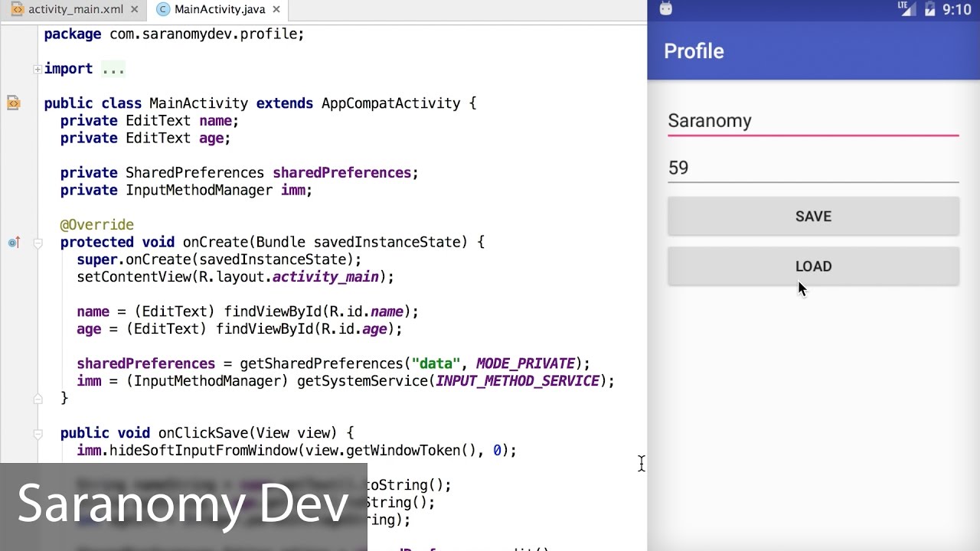The image size is (980, 551).
Task: Click InputMethodManager in the imm field declaration
Action: pos(199,191)
